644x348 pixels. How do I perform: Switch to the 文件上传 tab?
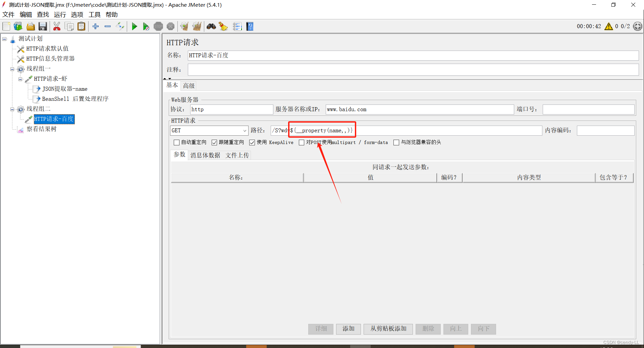click(237, 155)
